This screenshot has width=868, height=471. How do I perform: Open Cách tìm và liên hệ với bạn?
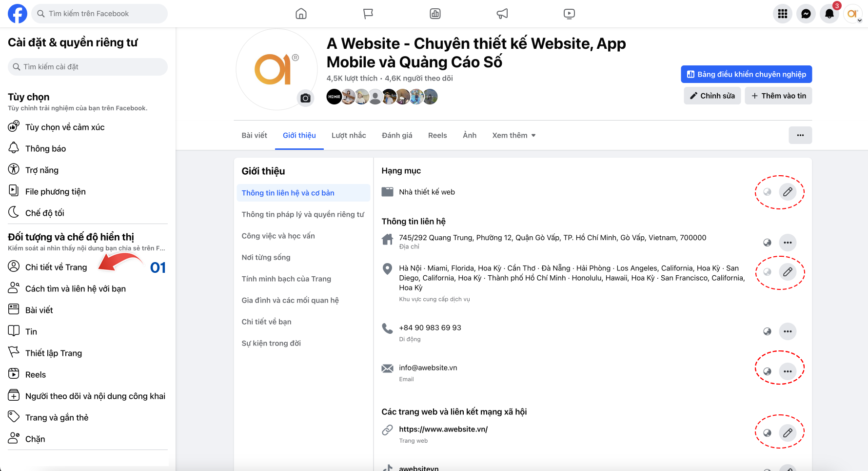88,288
